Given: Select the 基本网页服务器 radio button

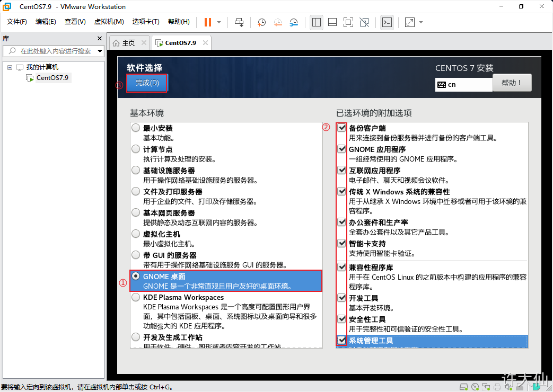Looking at the screenshot, I should (x=136, y=212).
